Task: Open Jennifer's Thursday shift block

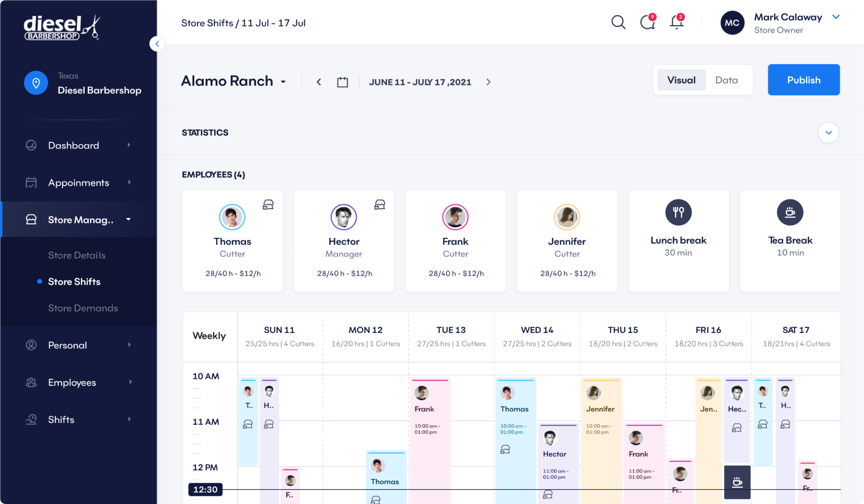Action: pos(602,441)
